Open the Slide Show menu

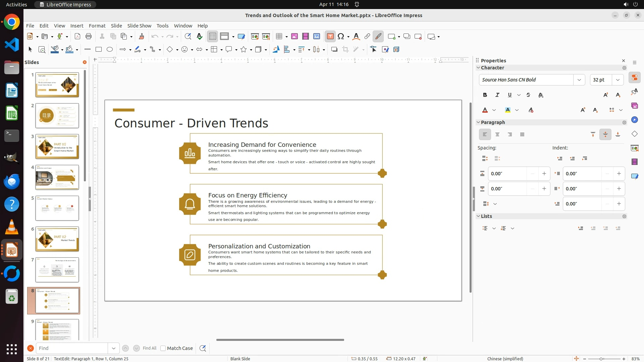[x=139, y=26]
